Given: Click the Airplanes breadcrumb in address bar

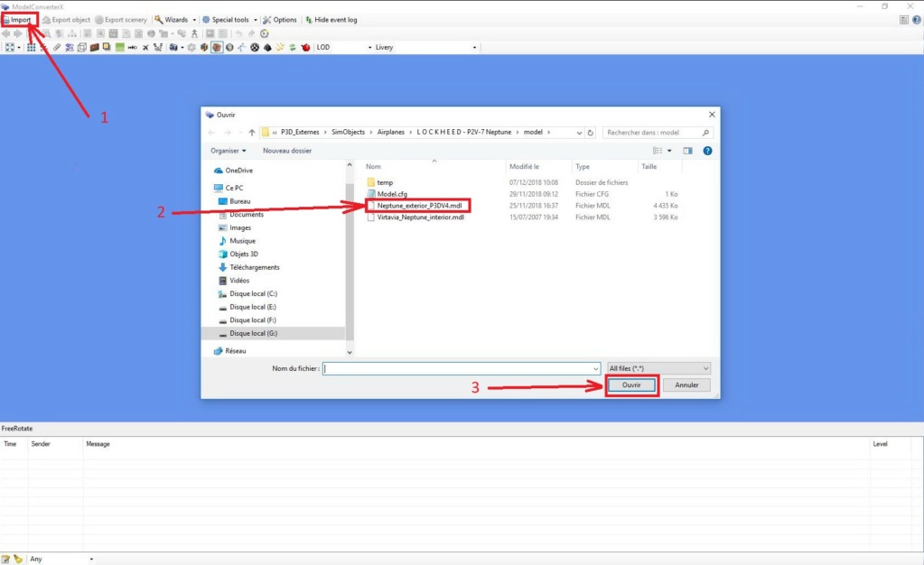Looking at the screenshot, I should (391, 132).
